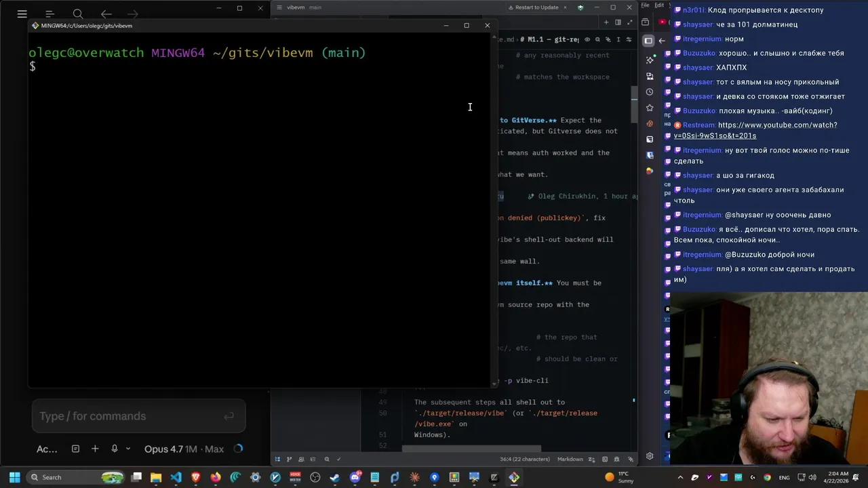The width and height of the screenshot is (868, 488).
Task: Open the Windows Start menu
Action: [x=14, y=477]
